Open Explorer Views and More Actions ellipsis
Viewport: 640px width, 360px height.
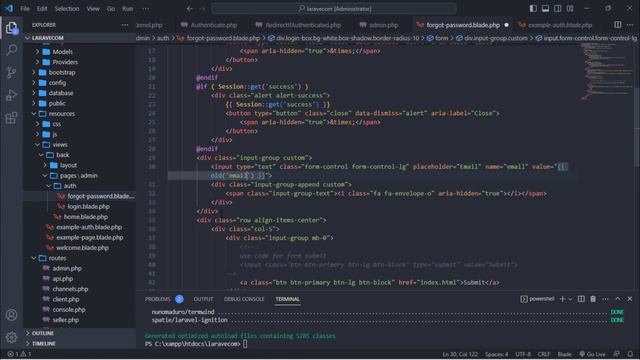tap(124, 25)
